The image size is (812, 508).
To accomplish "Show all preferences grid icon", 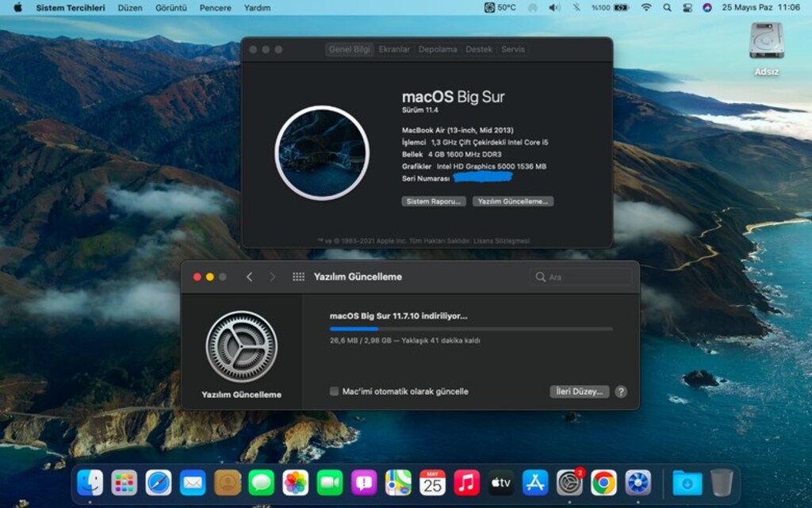I will [x=298, y=277].
